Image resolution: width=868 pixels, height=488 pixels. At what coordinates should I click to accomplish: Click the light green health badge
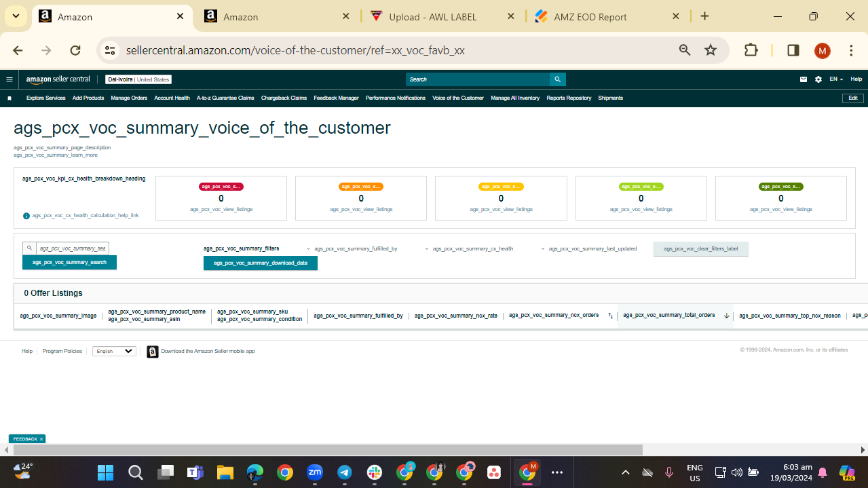coord(641,187)
